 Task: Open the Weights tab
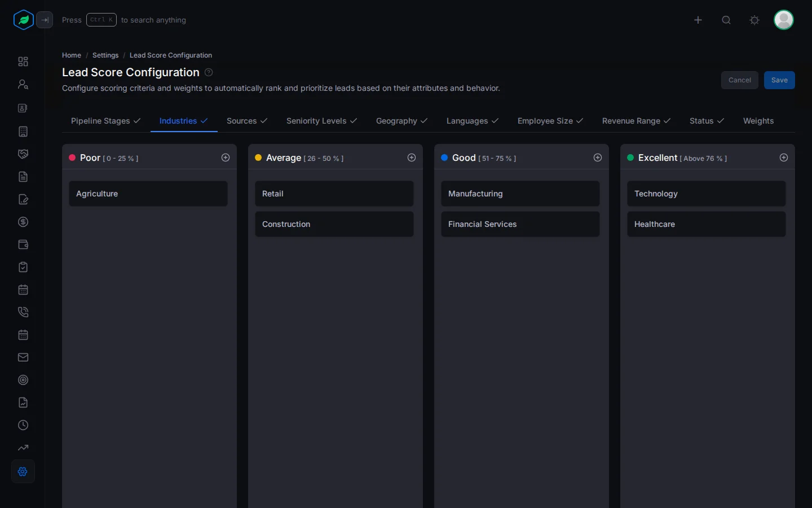758,121
